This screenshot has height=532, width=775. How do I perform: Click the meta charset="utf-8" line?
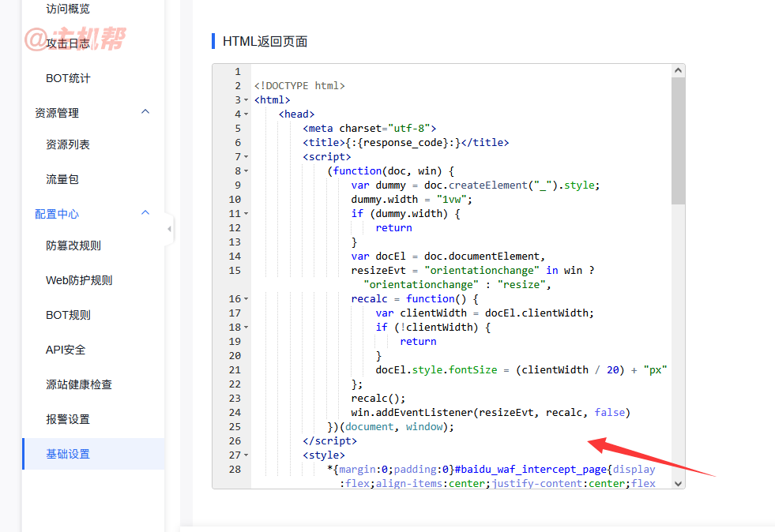pyautogui.click(x=369, y=129)
